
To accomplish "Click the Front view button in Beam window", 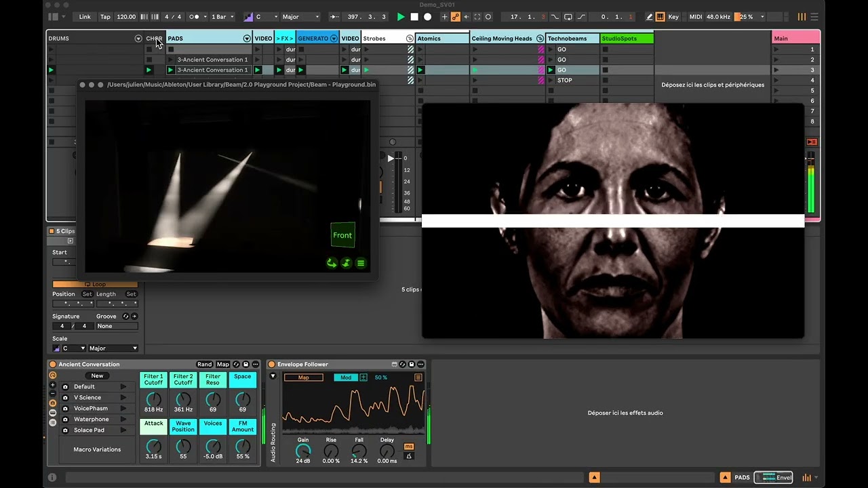I will (342, 235).
